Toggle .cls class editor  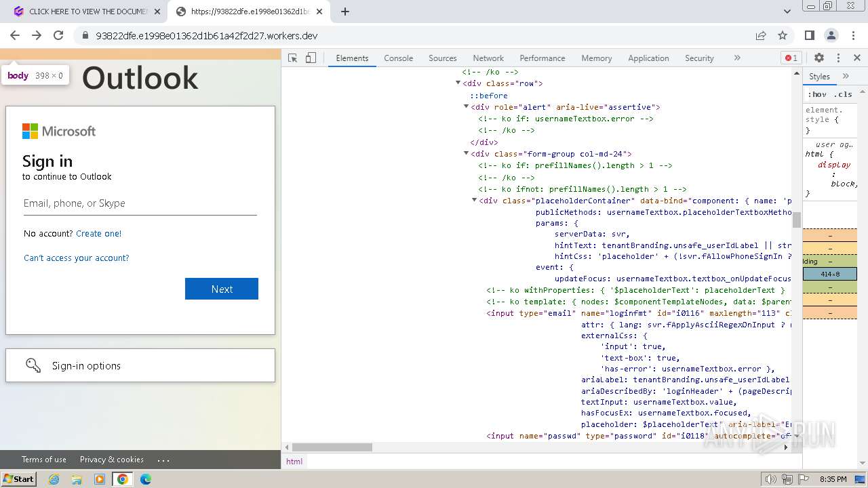843,94
